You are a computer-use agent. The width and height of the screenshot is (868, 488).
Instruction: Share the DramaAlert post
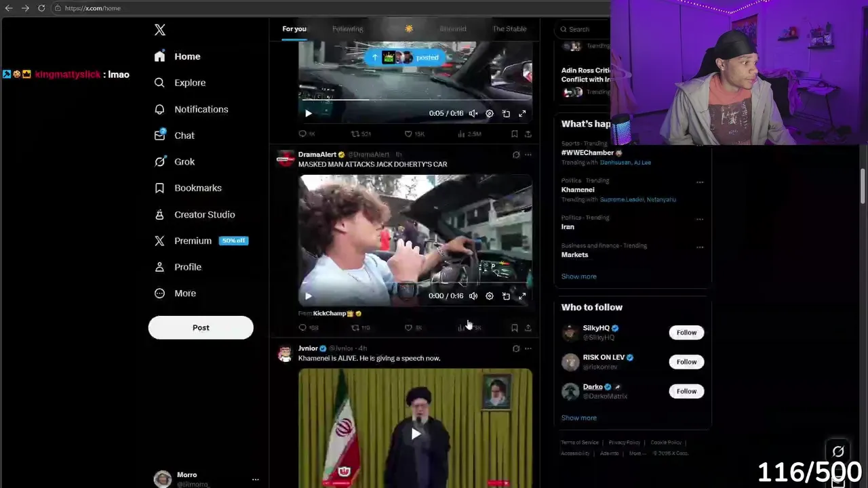528,327
